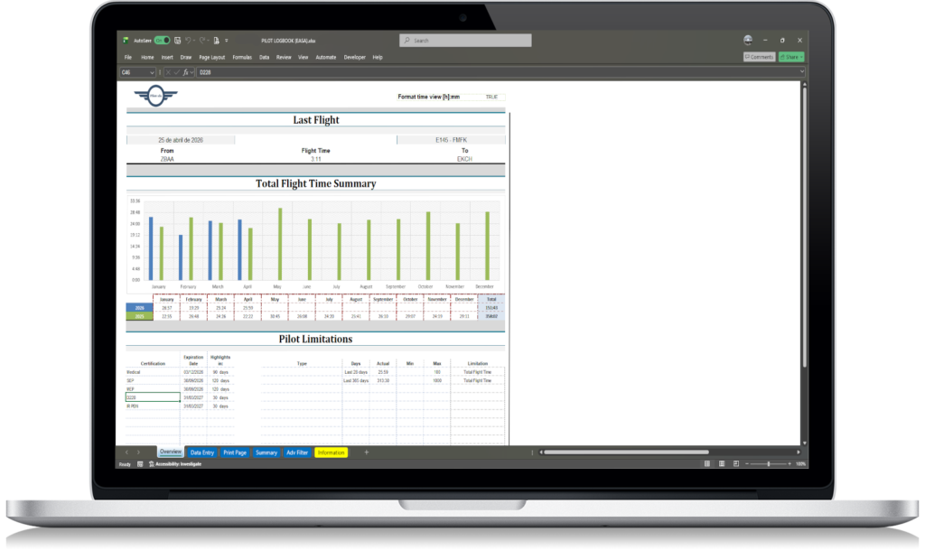Click the Undo icon
Screen dimensions: 925x560
[x=188, y=40]
